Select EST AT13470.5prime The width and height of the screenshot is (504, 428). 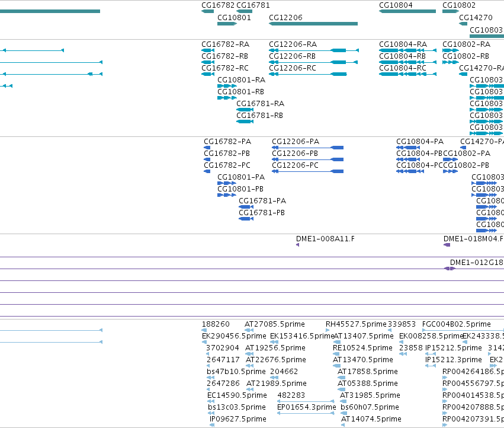pyautogui.click(x=363, y=360)
